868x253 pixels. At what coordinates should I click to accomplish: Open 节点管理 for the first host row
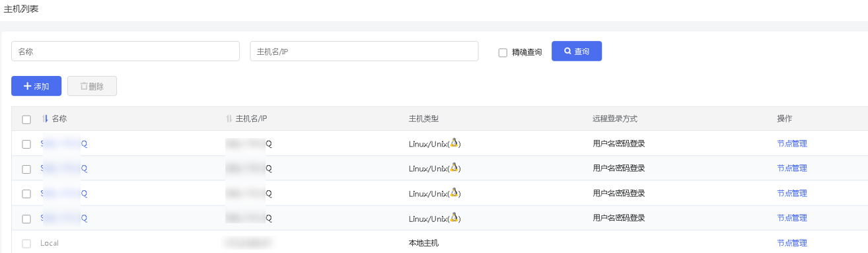click(792, 143)
